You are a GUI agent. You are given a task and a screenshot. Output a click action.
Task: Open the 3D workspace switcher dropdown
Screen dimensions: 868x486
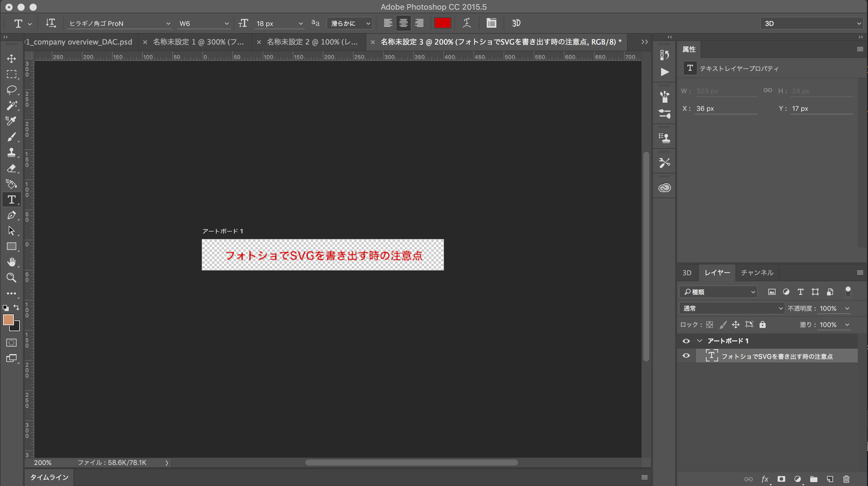coord(812,23)
